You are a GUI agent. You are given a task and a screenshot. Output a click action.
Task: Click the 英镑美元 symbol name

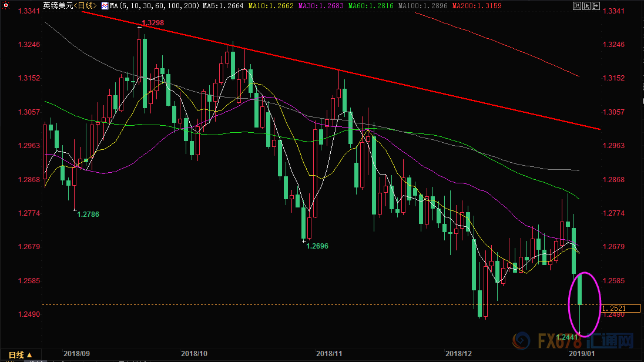[56, 6]
